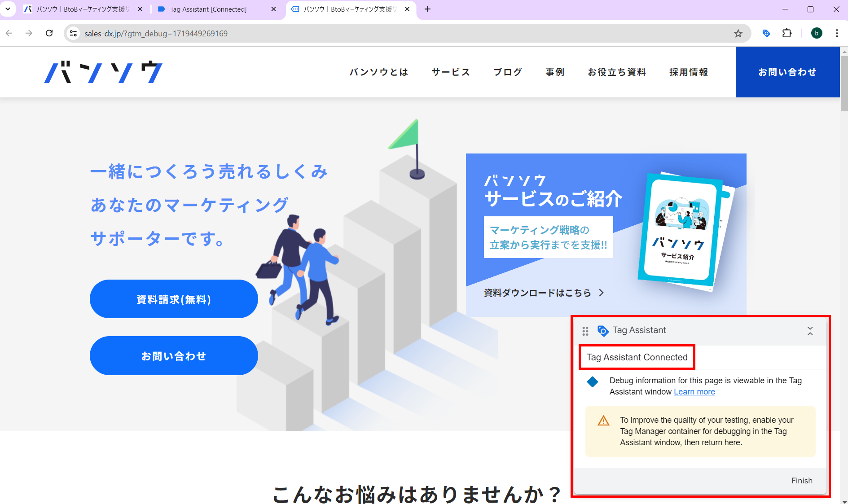Click heading こんなお悩みはありませんか?
Screen dimensions: 848x504
click(418, 494)
